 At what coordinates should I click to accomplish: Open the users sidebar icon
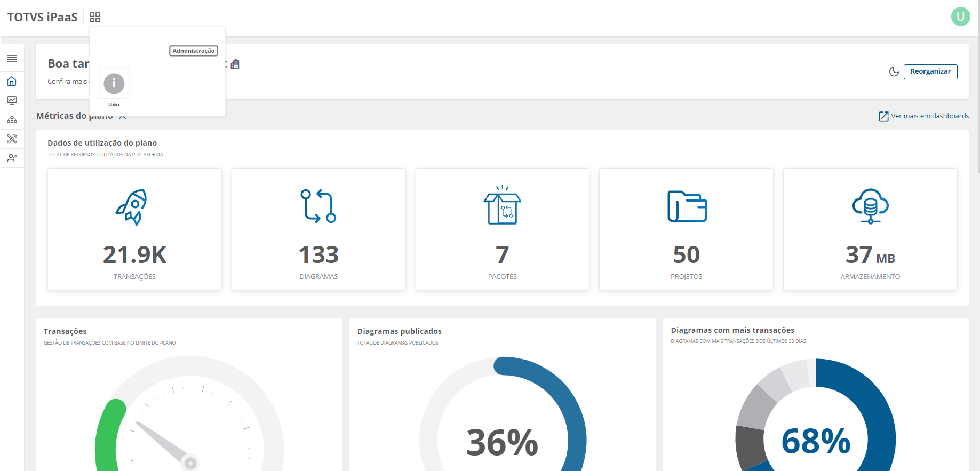click(12, 158)
